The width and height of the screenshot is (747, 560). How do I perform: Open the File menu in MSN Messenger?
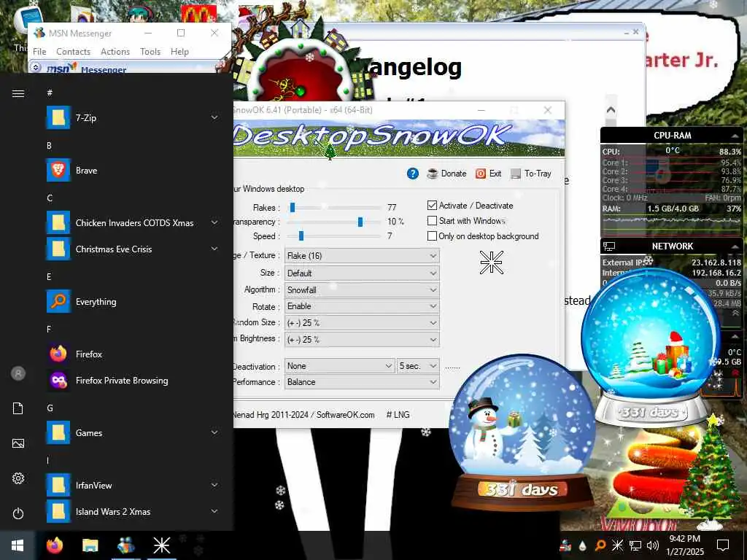[39, 52]
